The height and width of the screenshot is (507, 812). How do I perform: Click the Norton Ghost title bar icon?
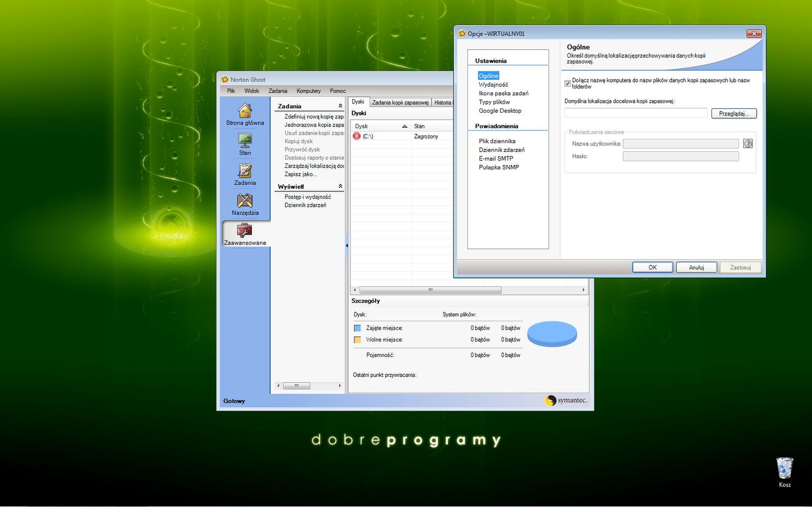coord(225,79)
